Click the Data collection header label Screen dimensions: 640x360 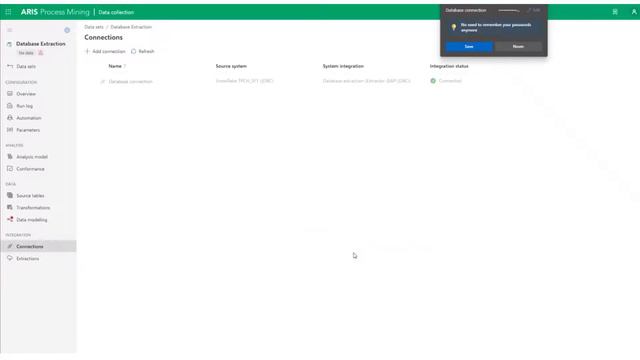tap(116, 12)
